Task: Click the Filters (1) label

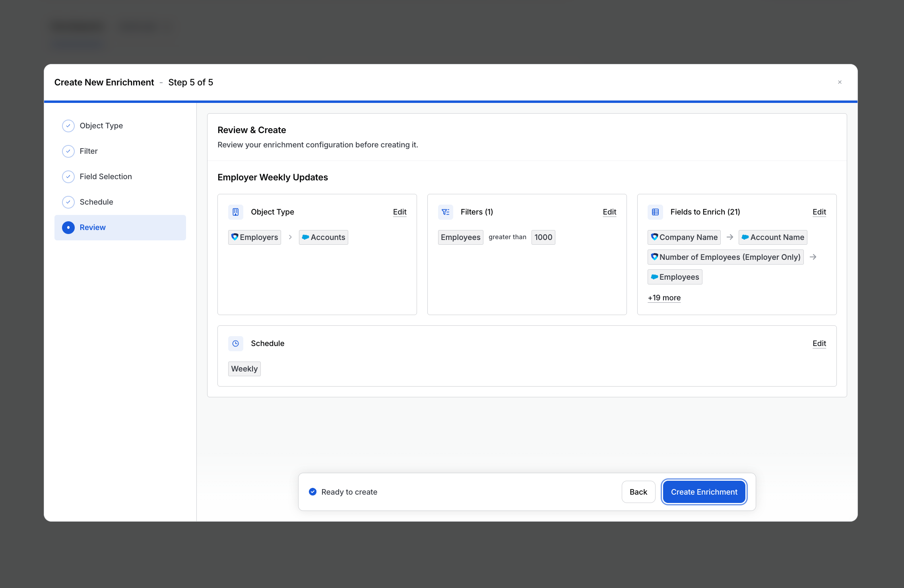Action: pyautogui.click(x=477, y=212)
